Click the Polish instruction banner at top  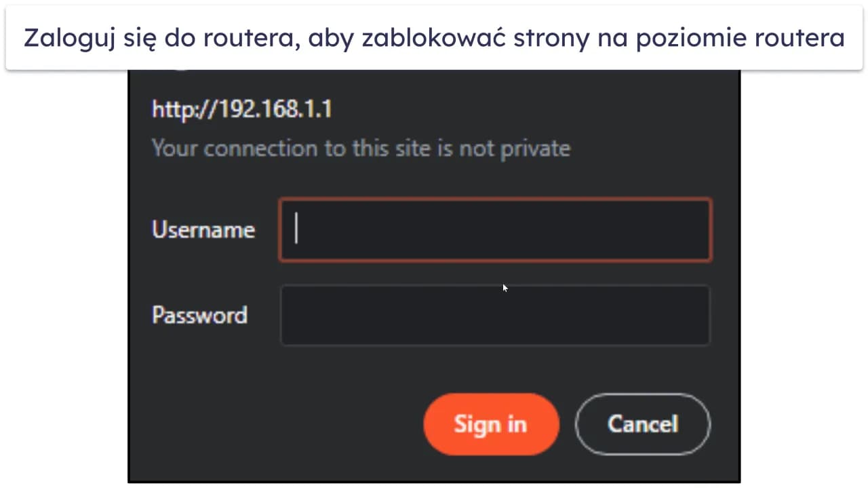(434, 38)
